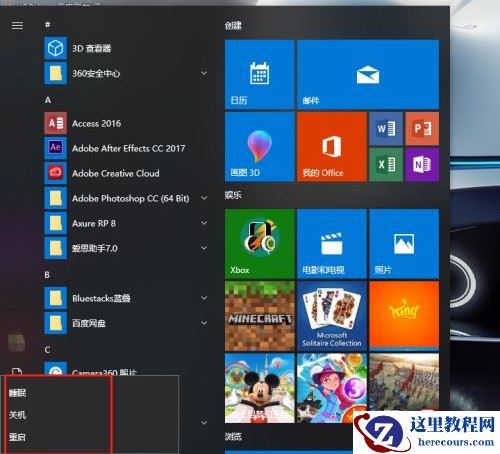This screenshot has height=454, width=500.
Task: Expand the Bluestacks蓝叠 chevron
Action: point(204,298)
